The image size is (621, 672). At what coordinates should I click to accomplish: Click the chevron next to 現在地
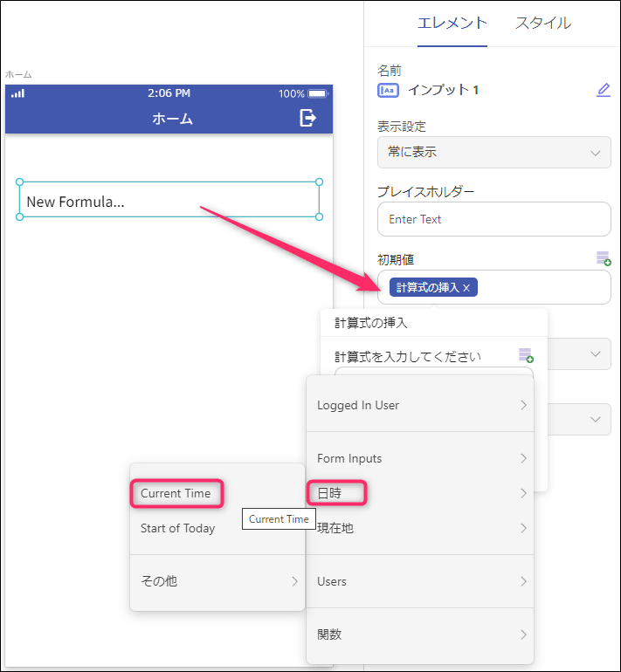[x=524, y=528]
